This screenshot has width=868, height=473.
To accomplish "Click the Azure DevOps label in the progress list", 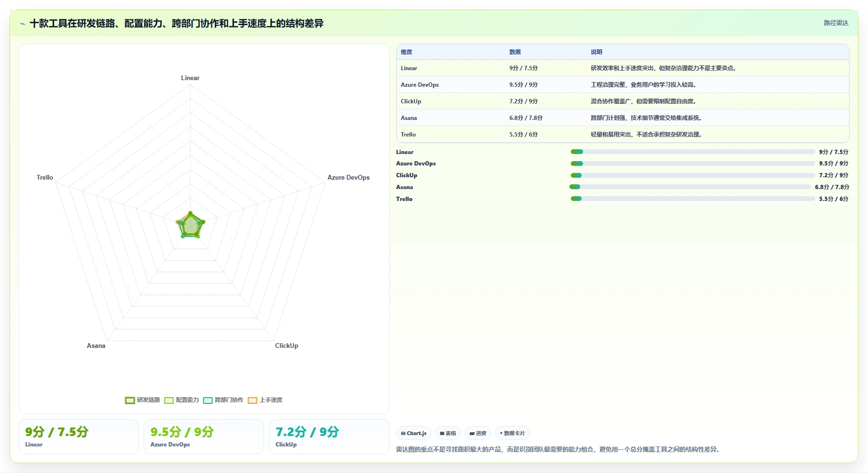I will 416,164.
